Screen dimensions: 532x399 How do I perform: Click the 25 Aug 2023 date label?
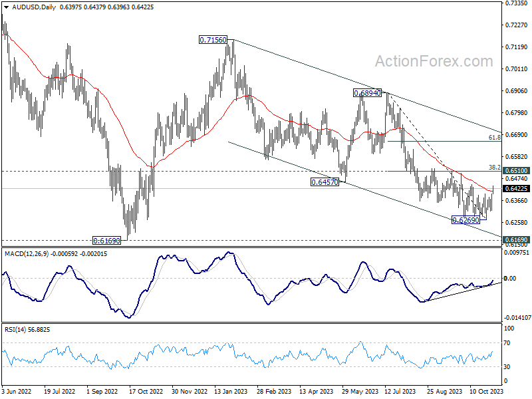tap(445, 392)
